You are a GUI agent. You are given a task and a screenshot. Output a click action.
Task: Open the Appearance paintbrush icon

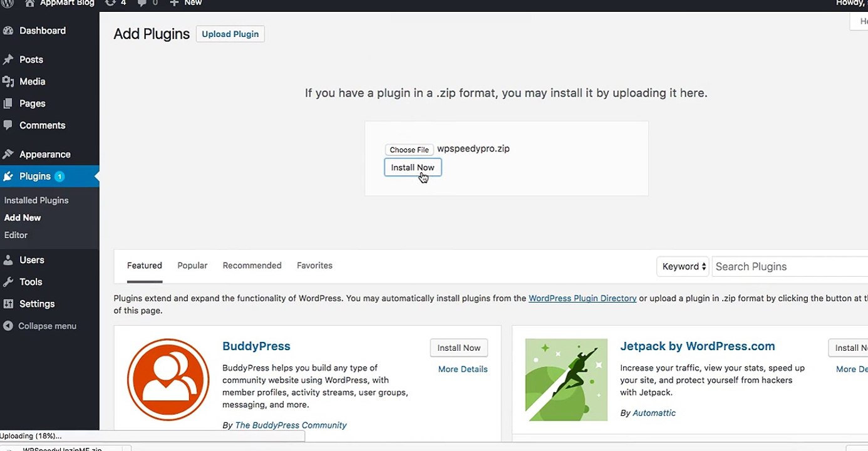pyautogui.click(x=8, y=154)
